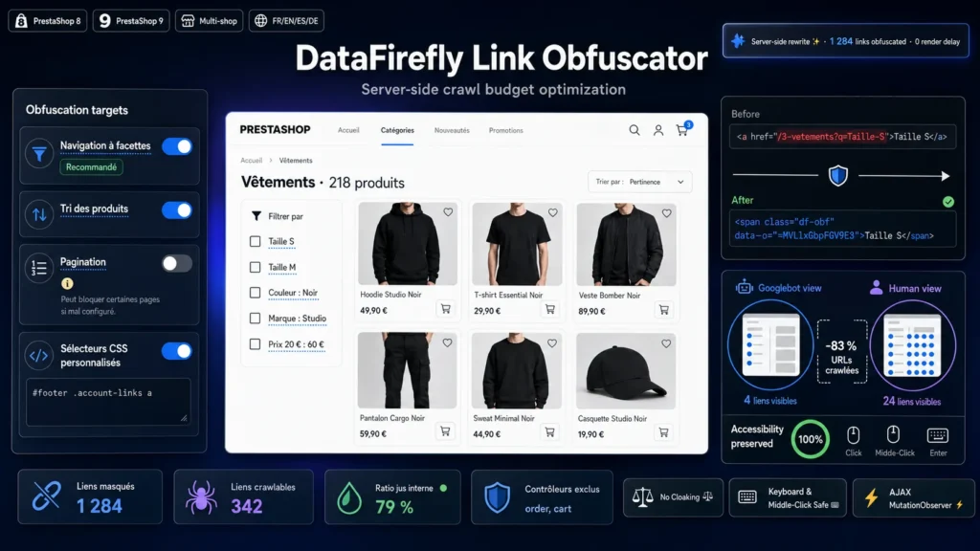This screenshot has width=980, height=551.
Task: Click the Multi-shop badge
Action: (210, 21)
